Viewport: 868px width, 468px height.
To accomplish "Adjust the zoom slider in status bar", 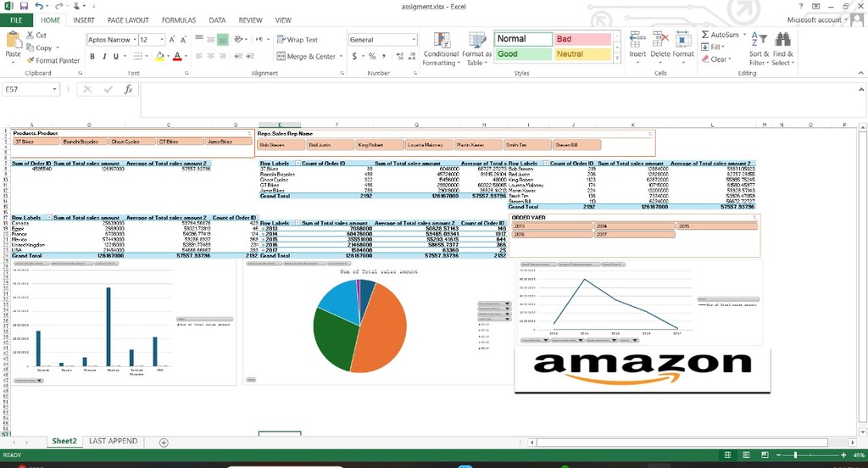I will [x=795, y=454].
